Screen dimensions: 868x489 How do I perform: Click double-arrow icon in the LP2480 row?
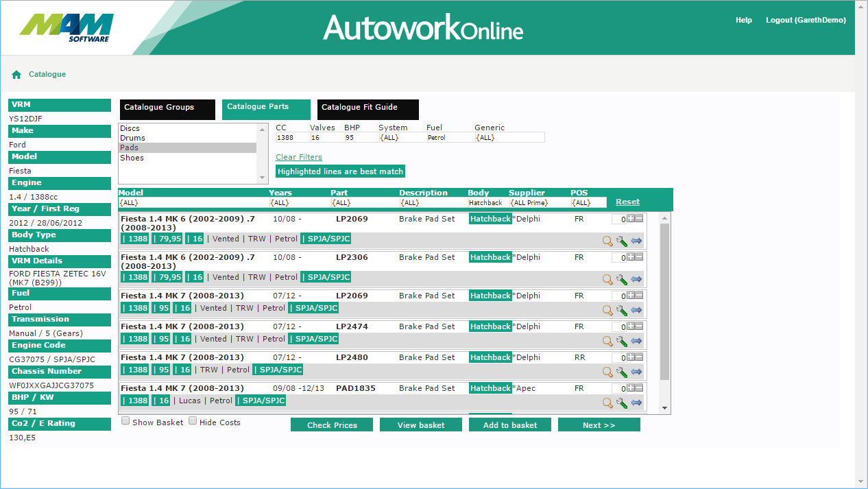636,372
